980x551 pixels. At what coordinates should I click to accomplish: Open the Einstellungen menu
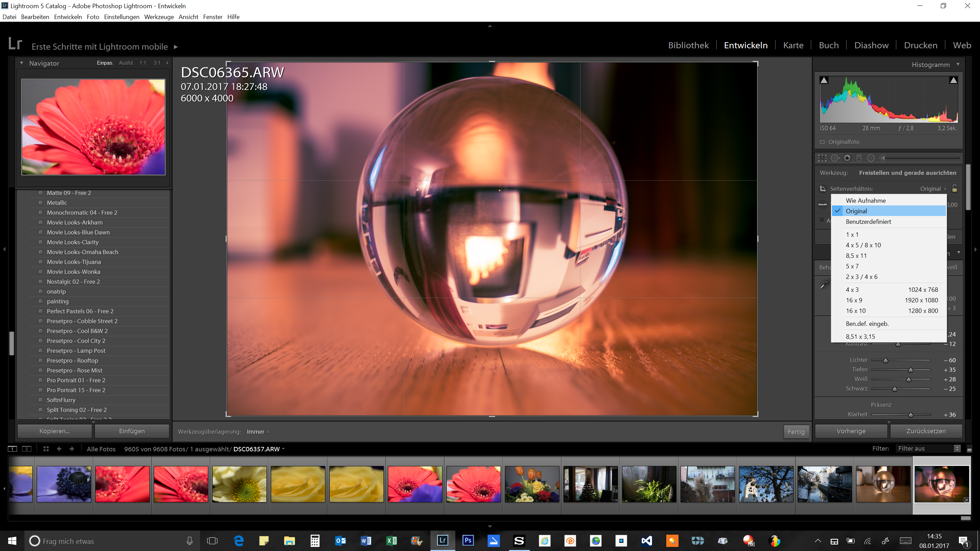122,17
